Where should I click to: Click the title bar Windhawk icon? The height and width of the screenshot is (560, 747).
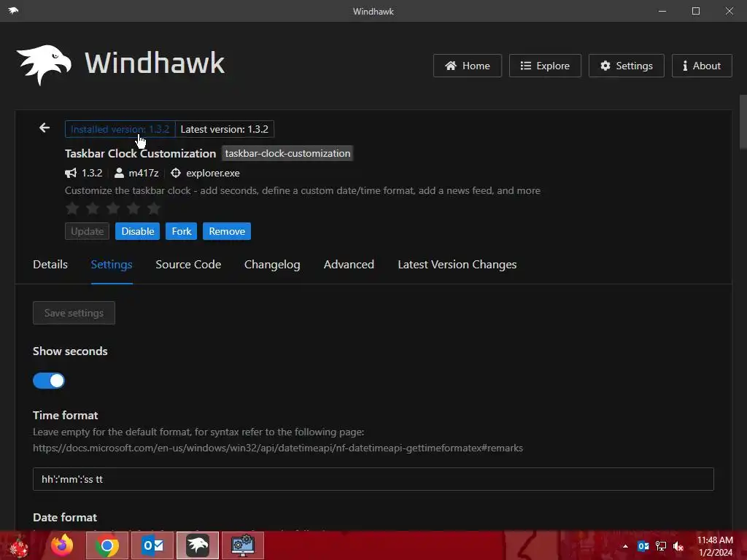pyautogui.click(x=13, y=10)
